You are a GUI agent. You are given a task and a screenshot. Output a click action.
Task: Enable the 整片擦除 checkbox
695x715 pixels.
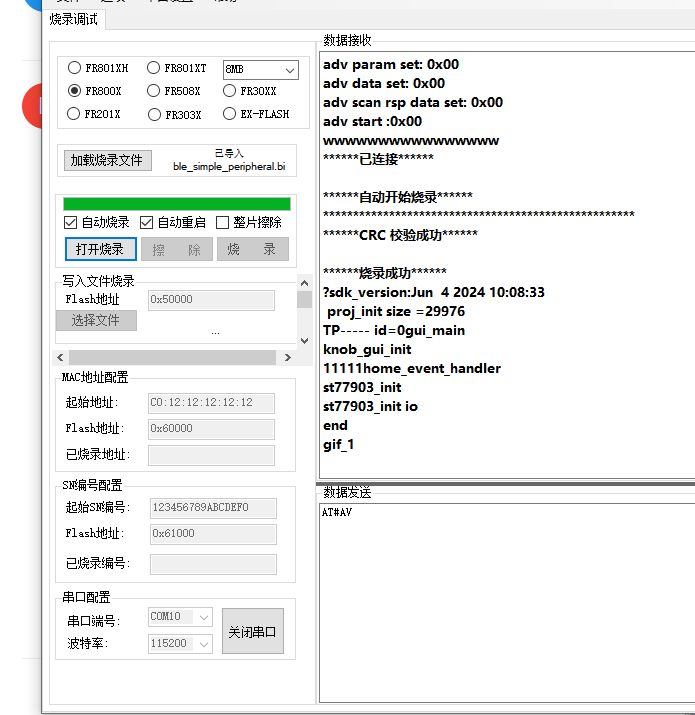223,223
